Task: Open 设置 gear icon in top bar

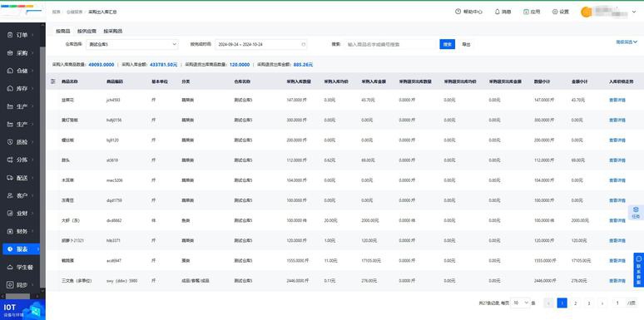Action: (555, 12)
